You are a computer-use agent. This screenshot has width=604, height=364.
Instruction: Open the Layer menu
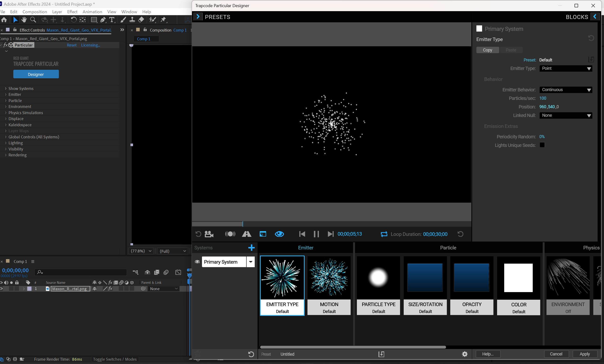coord(57,12)
